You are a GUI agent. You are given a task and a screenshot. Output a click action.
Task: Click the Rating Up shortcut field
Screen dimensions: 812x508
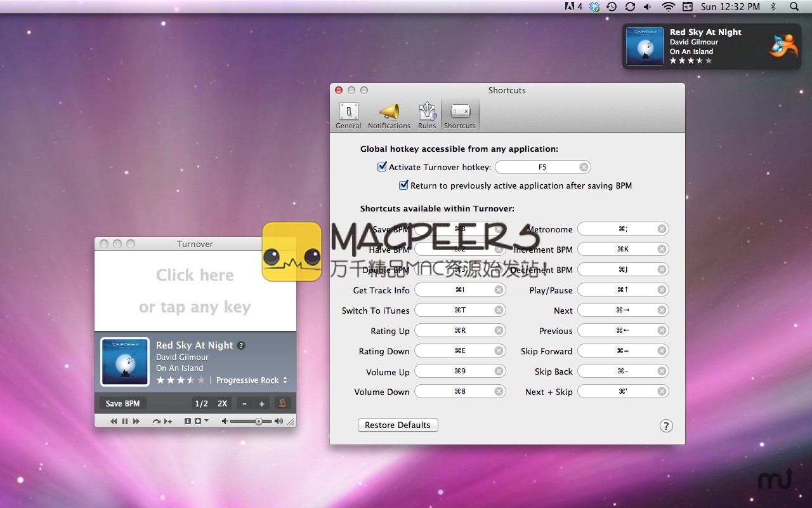pyautogui.click(x=461, y=331)
